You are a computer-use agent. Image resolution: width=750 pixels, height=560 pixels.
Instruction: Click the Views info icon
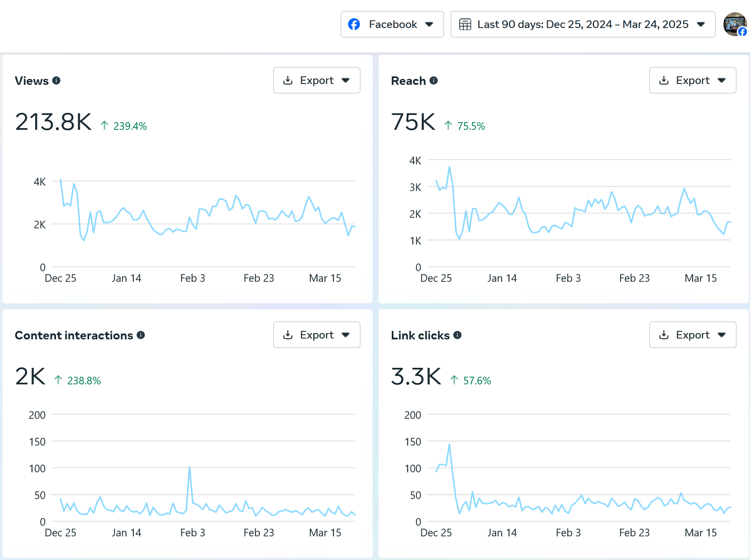point(56,80)
